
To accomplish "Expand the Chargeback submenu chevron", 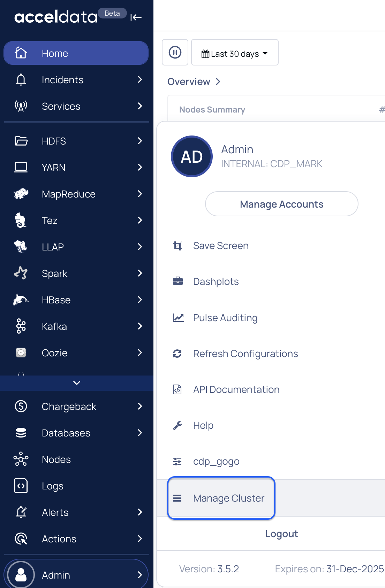I will click(x=140, y=406).
